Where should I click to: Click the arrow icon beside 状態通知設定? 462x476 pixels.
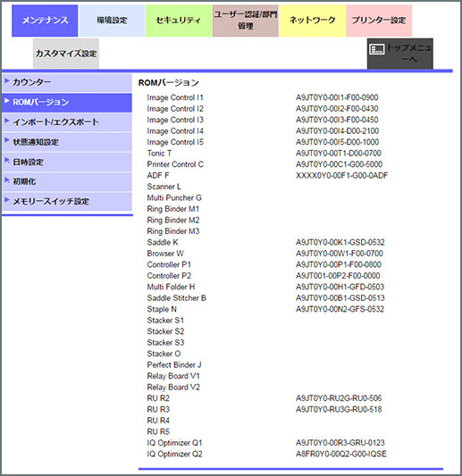pos(7,140)
